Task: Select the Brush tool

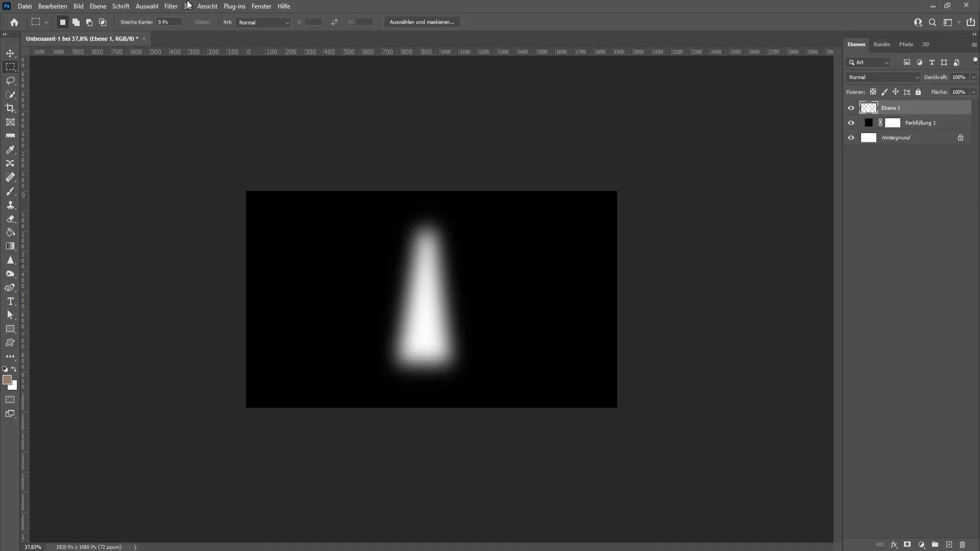Action: (x=10, y=191)
